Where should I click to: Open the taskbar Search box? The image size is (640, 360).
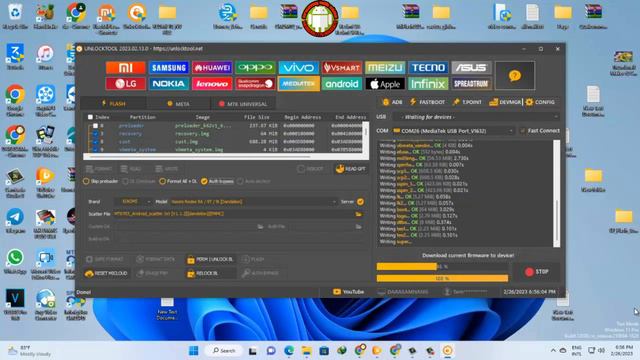(224, 351)
